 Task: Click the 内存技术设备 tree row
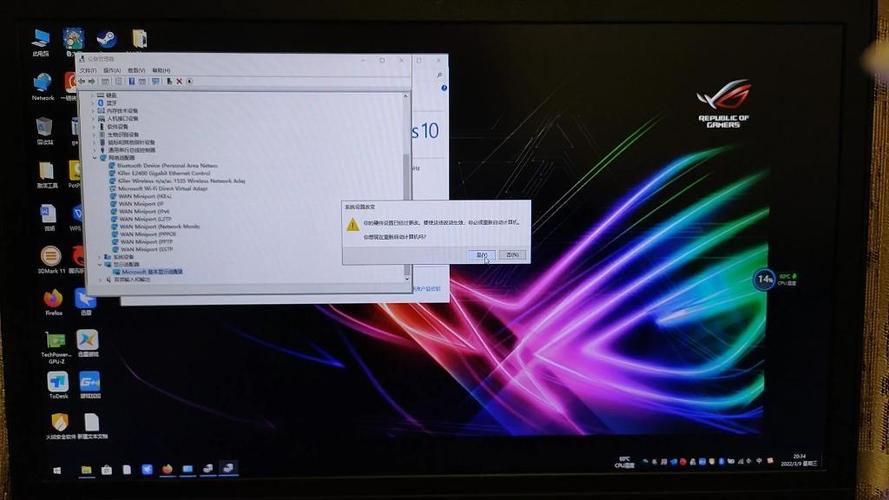(x=118, y=111)
